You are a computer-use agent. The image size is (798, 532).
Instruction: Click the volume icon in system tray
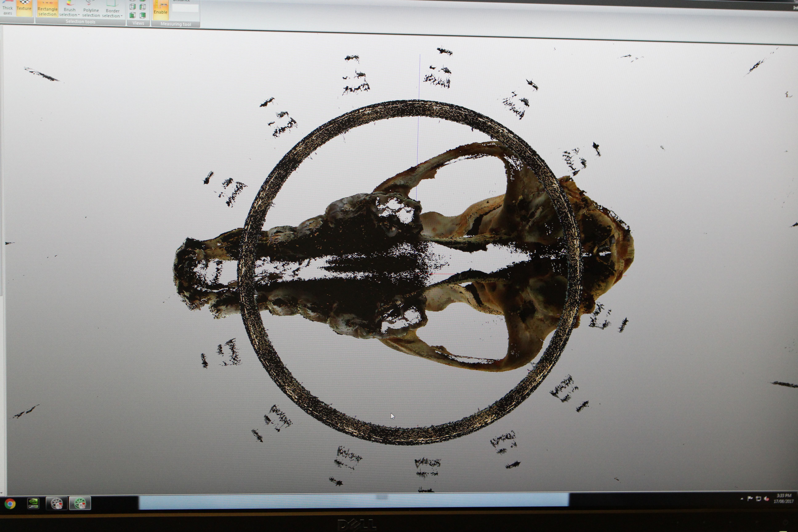(x=766, y=499)
